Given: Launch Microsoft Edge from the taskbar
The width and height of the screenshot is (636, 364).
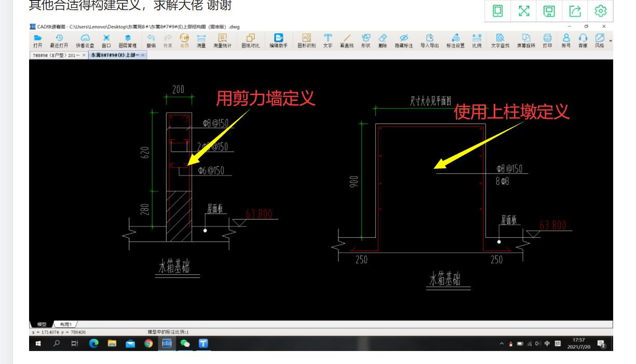Looking at the screenshot, I should point(94,343).
